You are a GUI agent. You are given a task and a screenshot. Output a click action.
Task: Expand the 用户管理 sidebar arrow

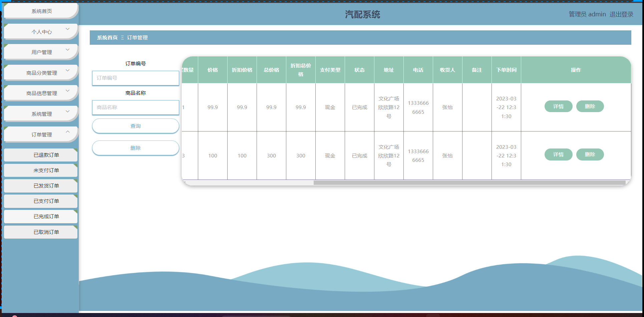click(x=68, y=50)
